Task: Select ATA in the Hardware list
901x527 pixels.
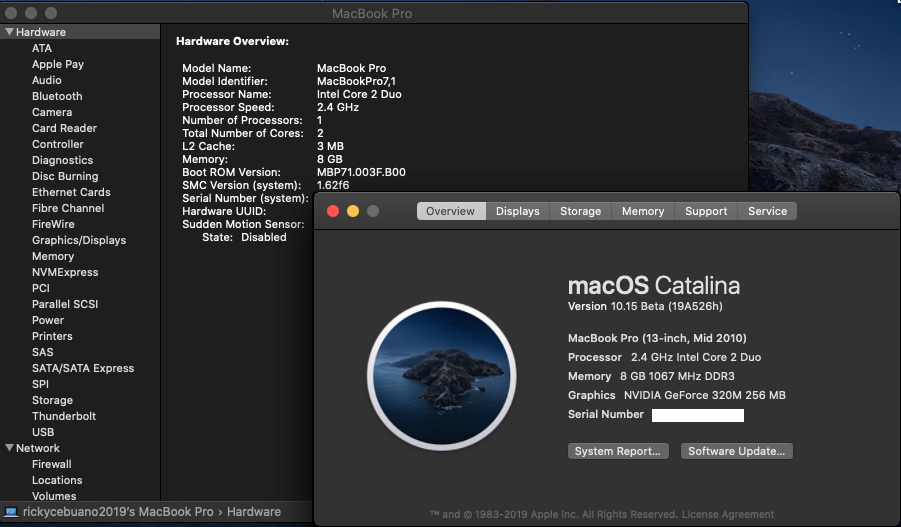Action: (42, 48)
